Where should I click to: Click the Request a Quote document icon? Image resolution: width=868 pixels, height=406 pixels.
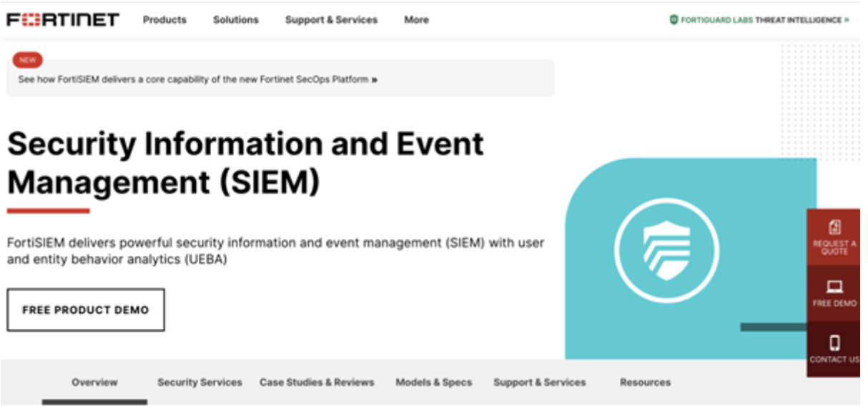[834, 227]
